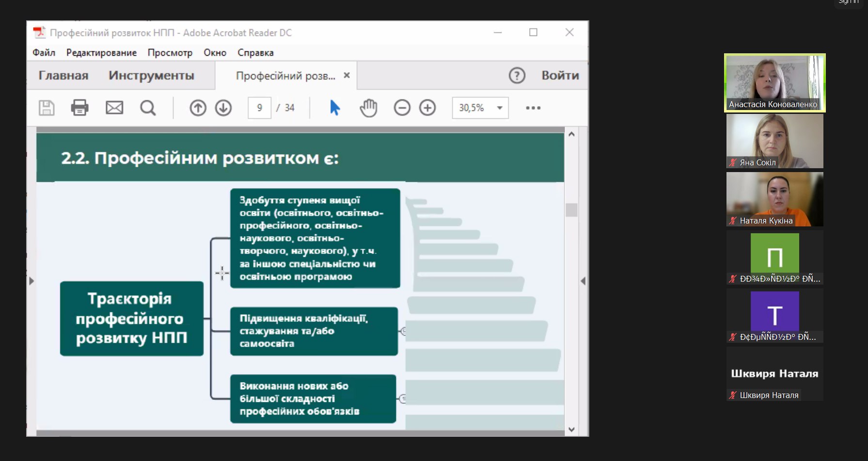Expand the right tools pane arrow

[583, 281]
